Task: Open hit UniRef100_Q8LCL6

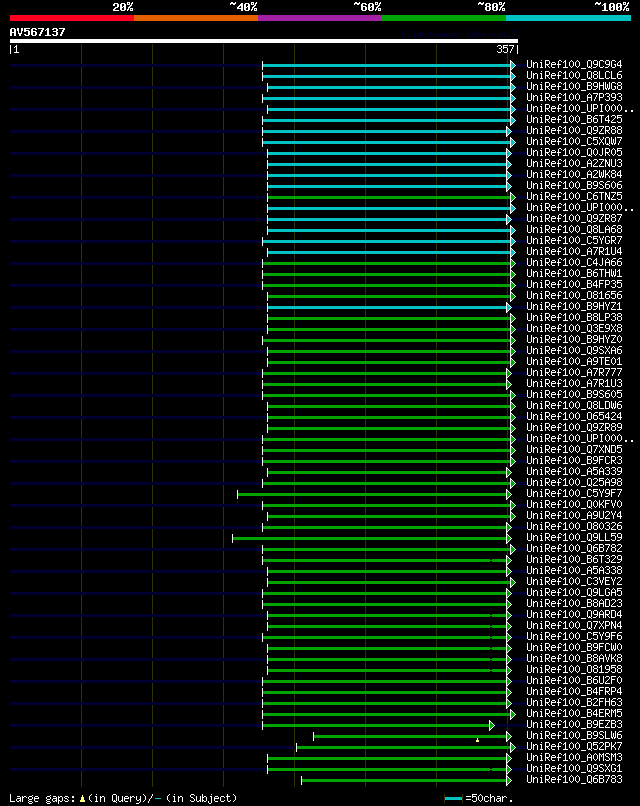Action: pyautogui.click(x=574, y=76)
